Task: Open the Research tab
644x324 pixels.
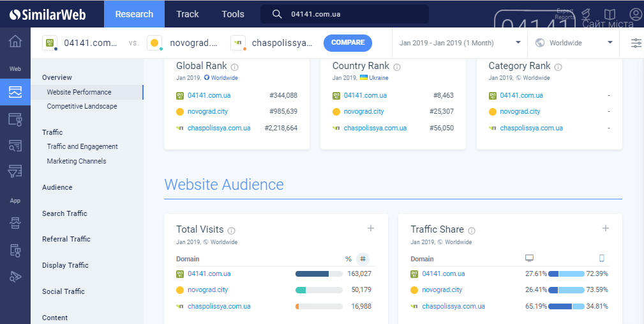Action: coord(134,14)
